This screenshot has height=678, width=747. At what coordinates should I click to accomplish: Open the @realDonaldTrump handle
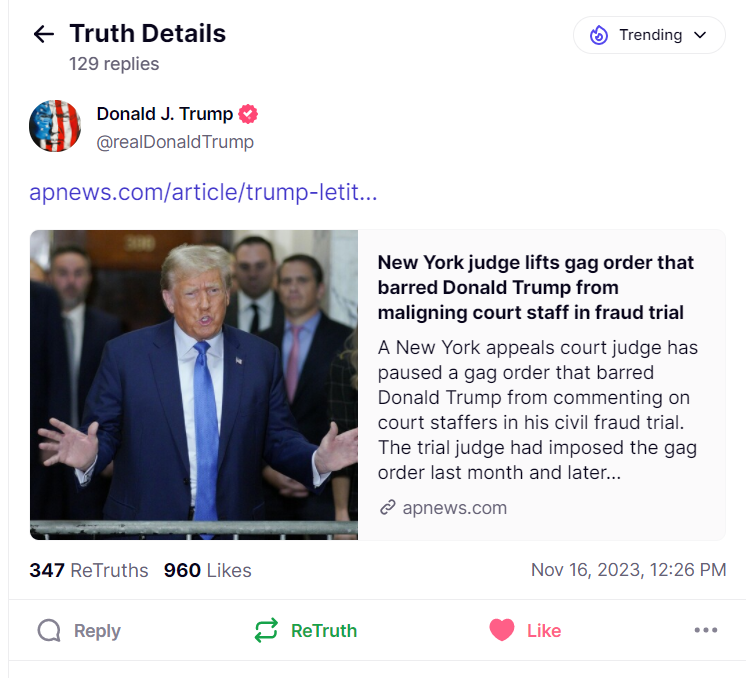pyautogui.click(x=175, y=142)
